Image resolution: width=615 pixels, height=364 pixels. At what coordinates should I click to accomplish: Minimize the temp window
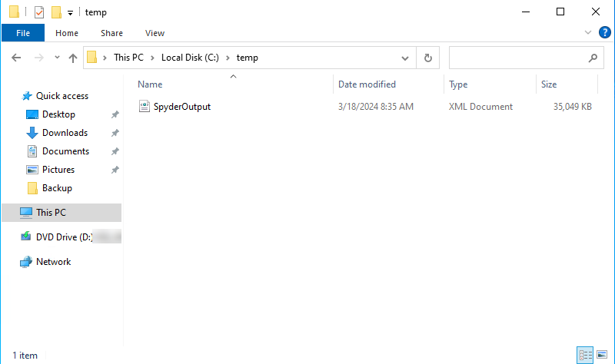point(526,12)
